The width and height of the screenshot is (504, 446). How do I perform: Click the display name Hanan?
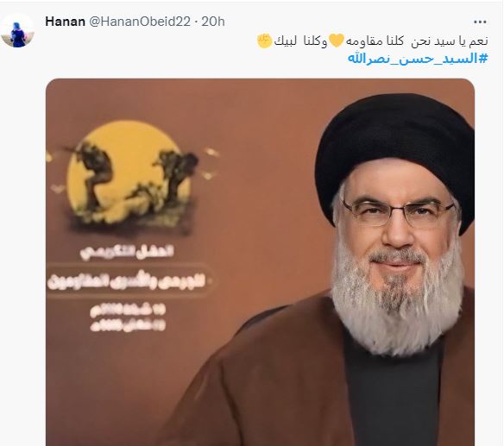(65, 22)
